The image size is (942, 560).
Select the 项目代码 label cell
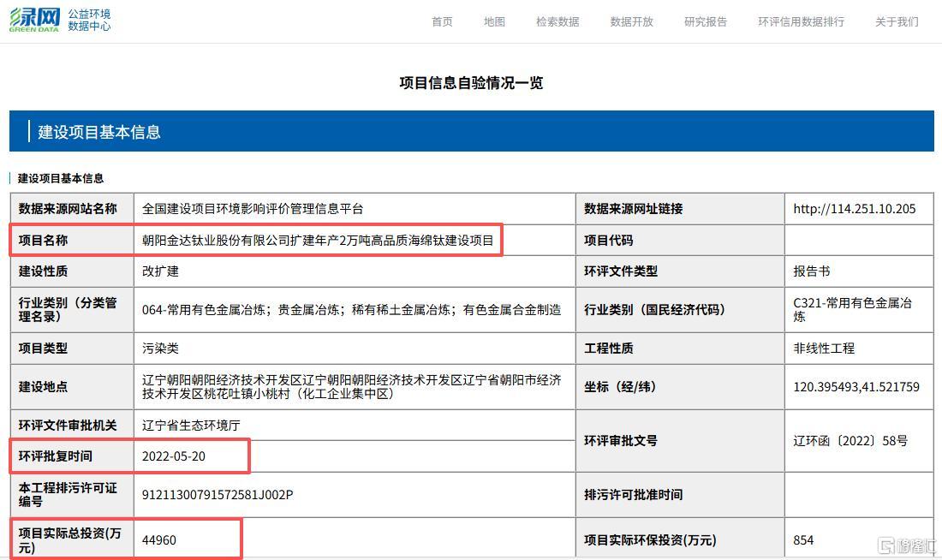[680, 240]
